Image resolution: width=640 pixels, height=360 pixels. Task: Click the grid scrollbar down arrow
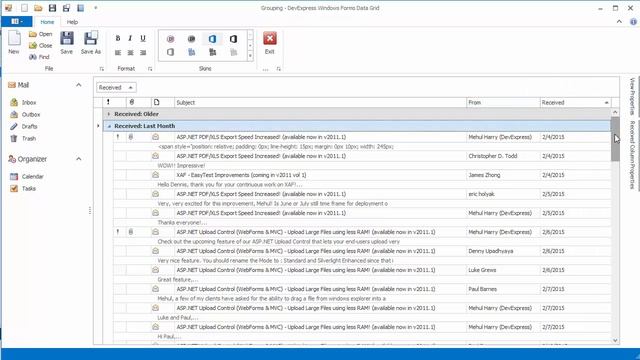tap(615, 340)
